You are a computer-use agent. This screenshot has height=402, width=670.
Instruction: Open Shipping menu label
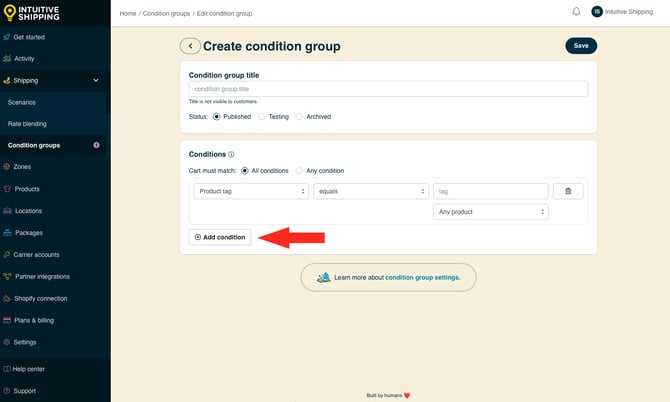click(x=26, y=80)
